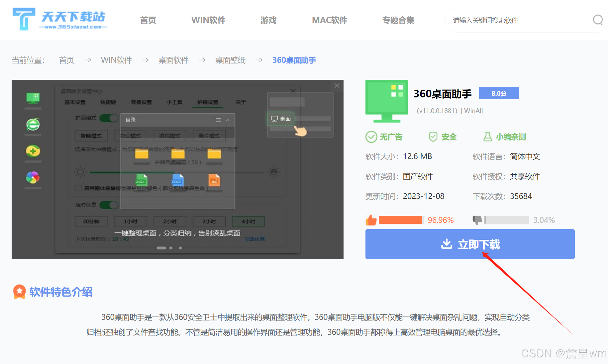
Task: Click the DOCX file icon in preview
Action: (x=177, y=180)
